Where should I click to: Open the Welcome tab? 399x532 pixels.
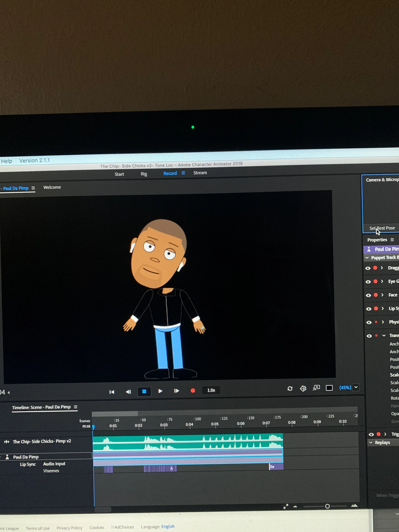(52, 187)
